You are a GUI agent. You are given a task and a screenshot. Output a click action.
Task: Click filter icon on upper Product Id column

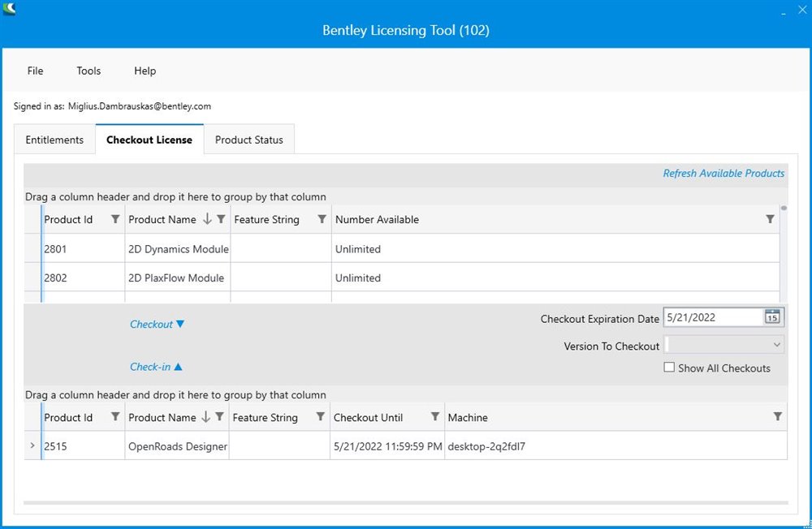coord(115,219)
